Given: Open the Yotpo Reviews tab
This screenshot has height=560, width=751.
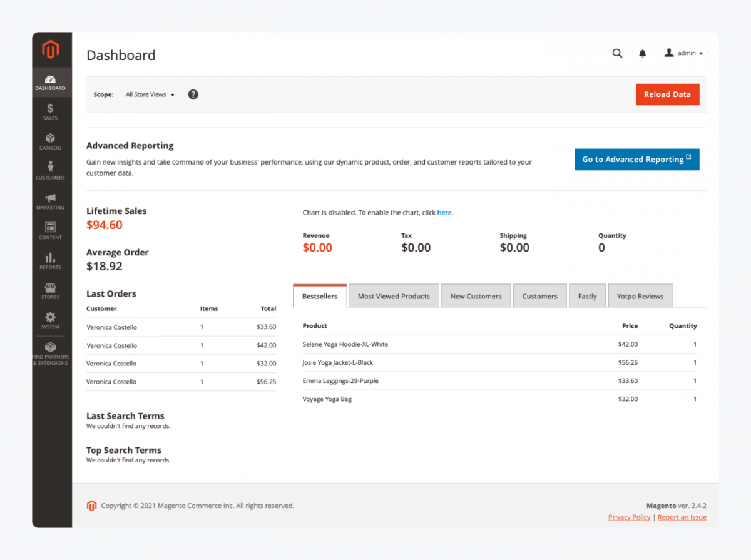Looking at the screenshot, I should 640,295.
